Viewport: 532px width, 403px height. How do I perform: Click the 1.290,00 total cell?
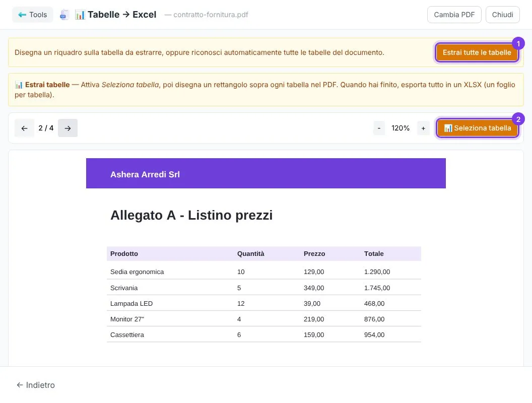(x=377, y=272)
